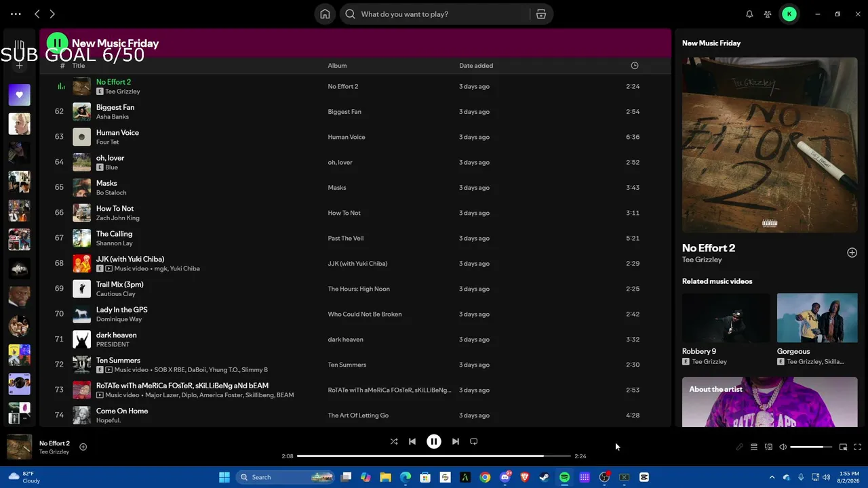Show hidden system tray icons
868x488 pixels.
pyautogui.click(x=772, y=477)
